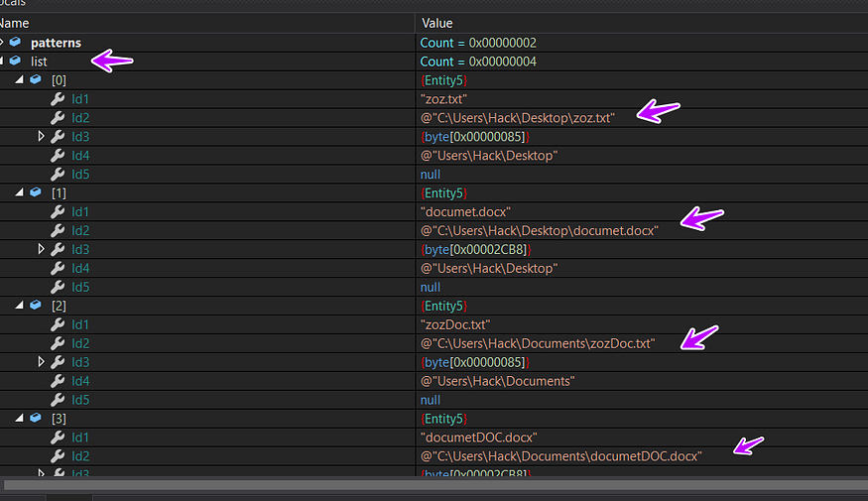
Task: Select the [3] tree item label
Action: pyautogui.click(x=59, y=419)
